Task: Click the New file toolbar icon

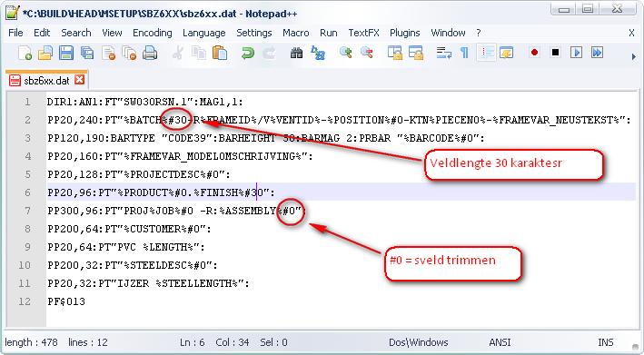Action: 25,54
